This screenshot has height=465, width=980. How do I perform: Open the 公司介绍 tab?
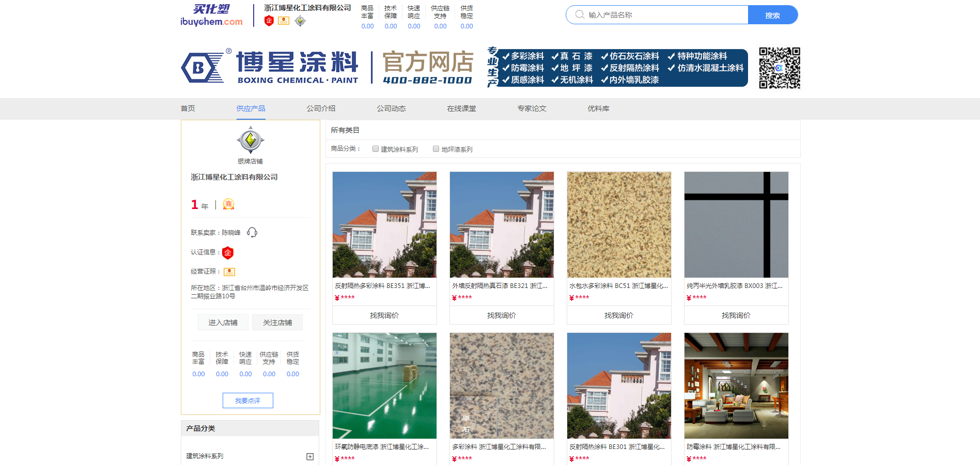point(321,108)
